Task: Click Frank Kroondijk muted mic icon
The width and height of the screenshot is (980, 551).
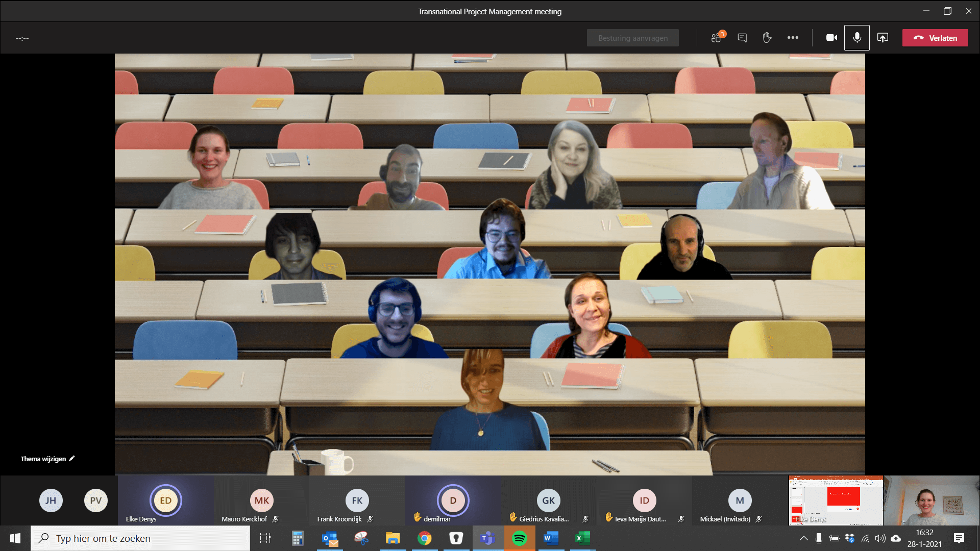Action: point(370,519)
